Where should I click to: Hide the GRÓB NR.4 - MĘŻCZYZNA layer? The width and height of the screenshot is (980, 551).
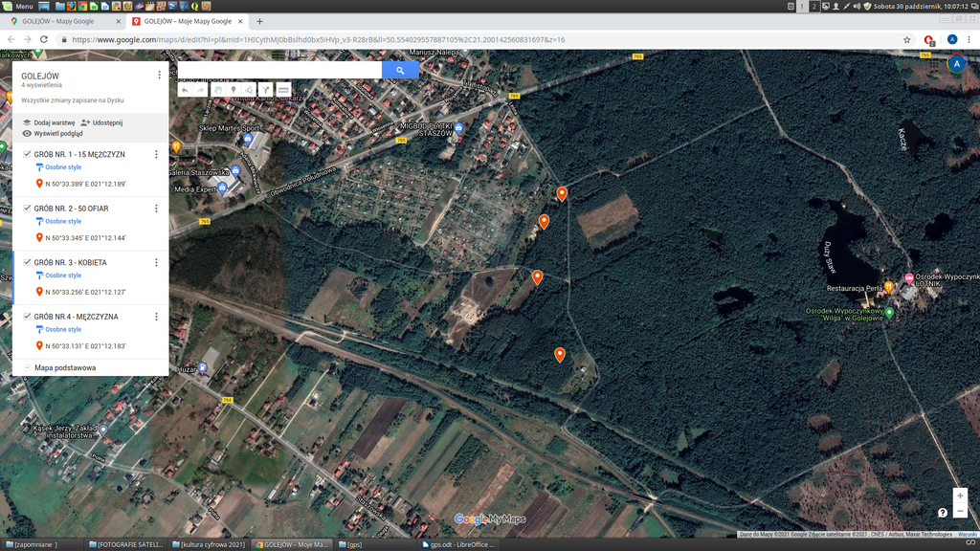click(x=27, y=316)
